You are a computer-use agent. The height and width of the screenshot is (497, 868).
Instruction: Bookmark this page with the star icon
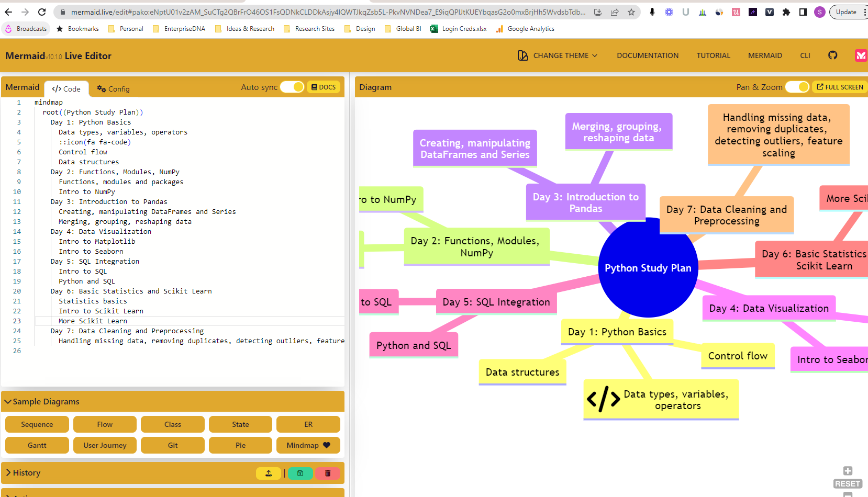click(x=631, y=12)
